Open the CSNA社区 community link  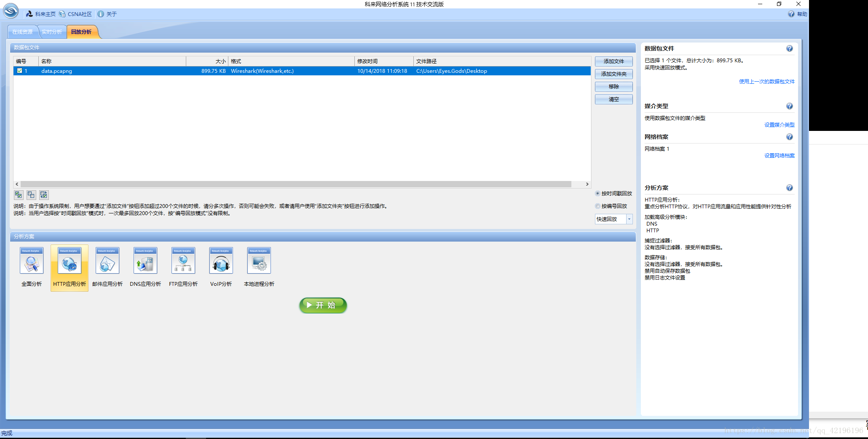(x=75, y=14)
